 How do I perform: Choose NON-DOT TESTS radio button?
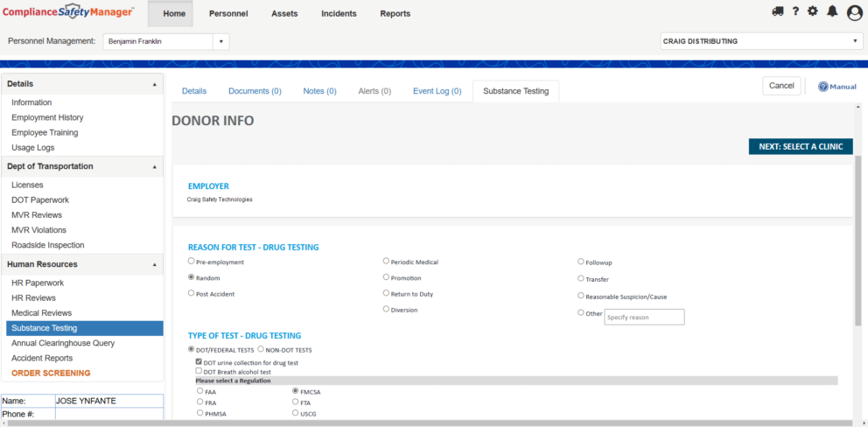(x=261, y=349)
